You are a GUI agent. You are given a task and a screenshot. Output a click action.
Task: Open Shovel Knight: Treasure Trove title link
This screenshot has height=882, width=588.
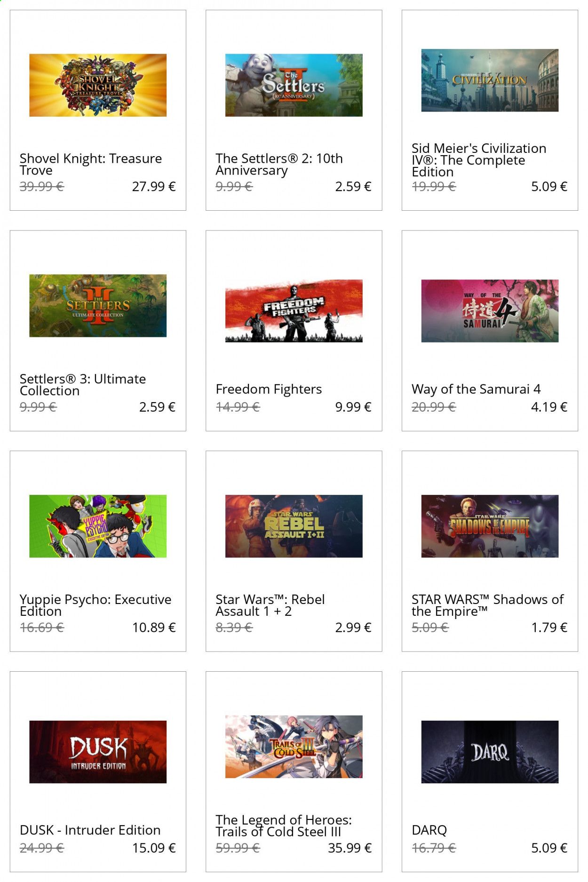pos(91,164)
